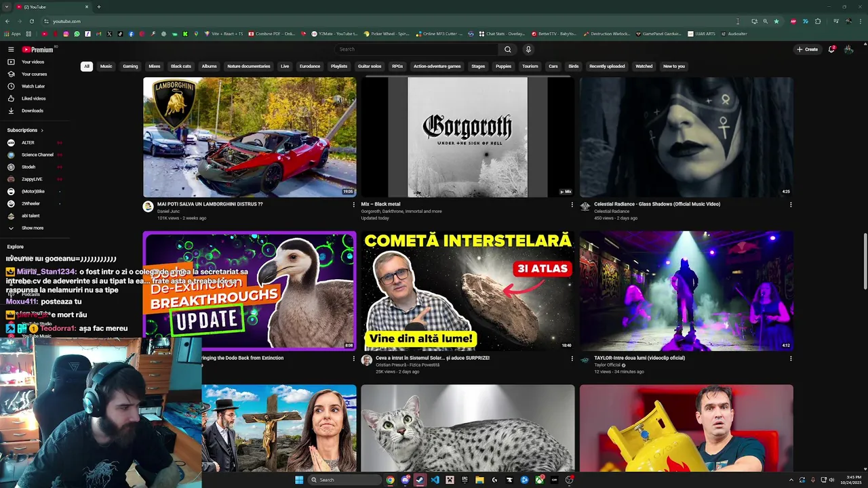This screenshot has width=868, height=488.
Task: Open Steam from the taskbar
Action: (420, 480)
